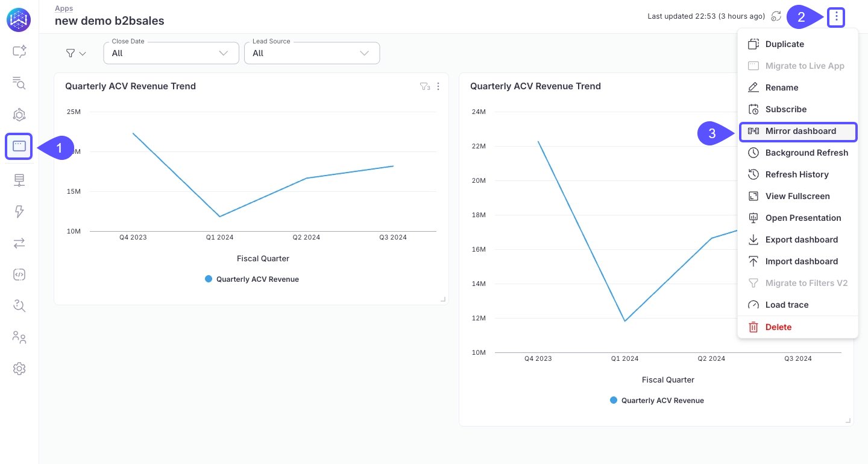Click the right chart's title text
This screenshot has width=868, height=464.
tap(535, 86)
